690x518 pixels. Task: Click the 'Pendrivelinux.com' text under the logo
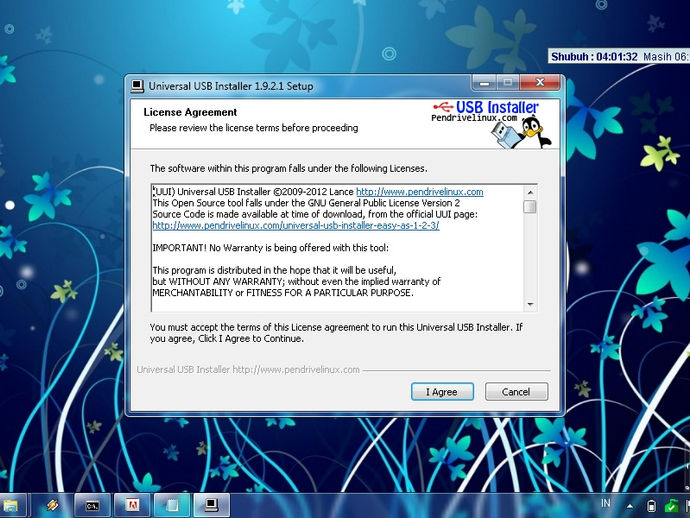click(474, 118)
